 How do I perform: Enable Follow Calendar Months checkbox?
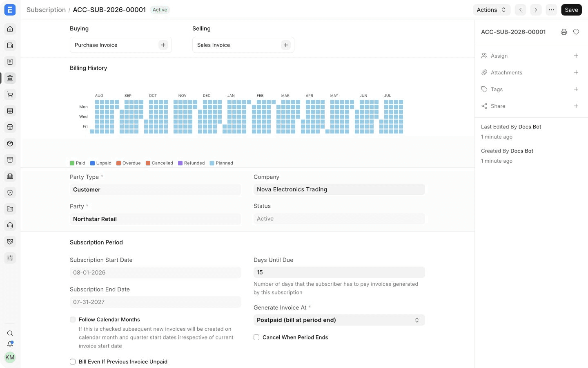point(73,320)
